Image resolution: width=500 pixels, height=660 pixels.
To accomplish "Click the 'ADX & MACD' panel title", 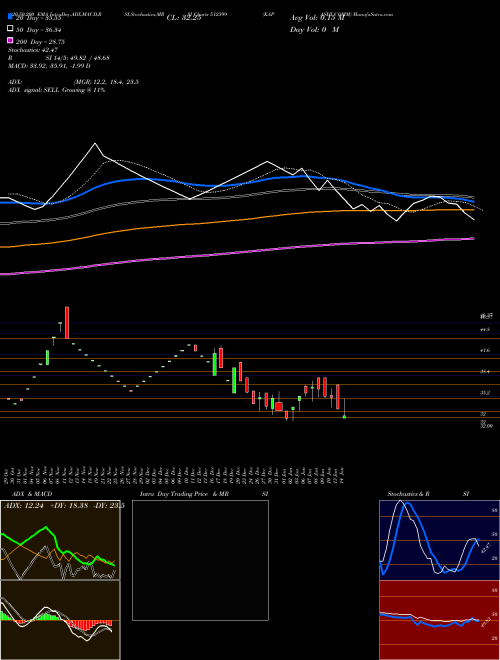I will tap(32, 494).
